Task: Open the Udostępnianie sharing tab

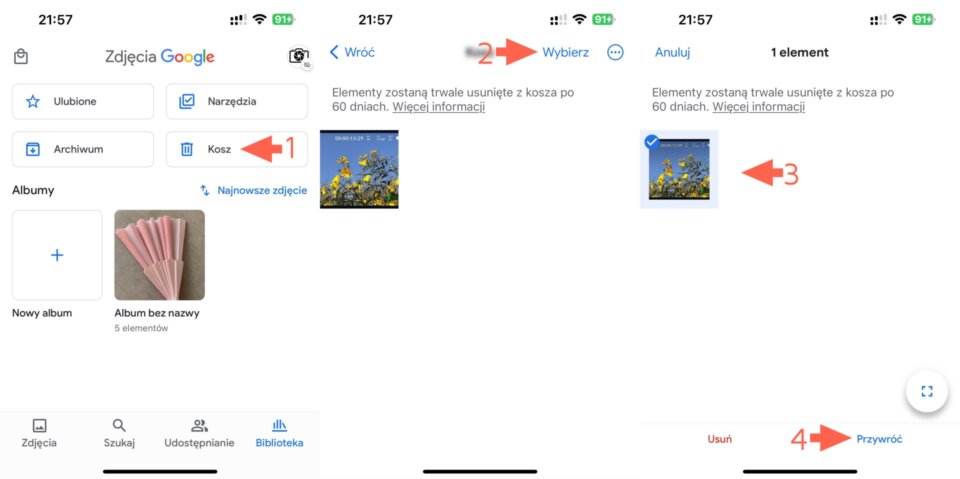Action: (x=199, y=434)
